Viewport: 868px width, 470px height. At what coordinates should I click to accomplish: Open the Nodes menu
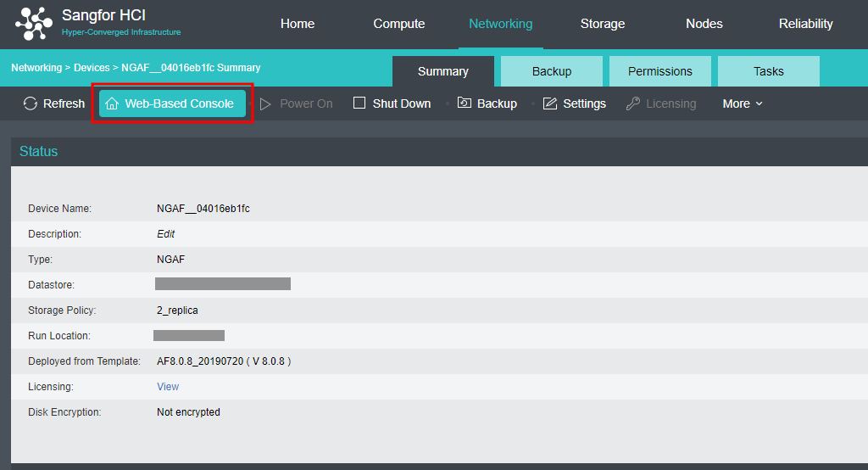click(704, 24)
